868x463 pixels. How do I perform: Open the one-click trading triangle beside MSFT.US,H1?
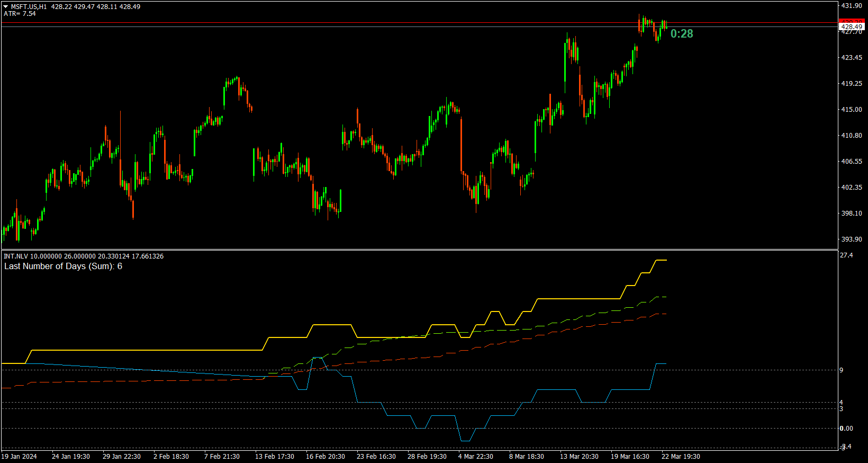(6, 7)
